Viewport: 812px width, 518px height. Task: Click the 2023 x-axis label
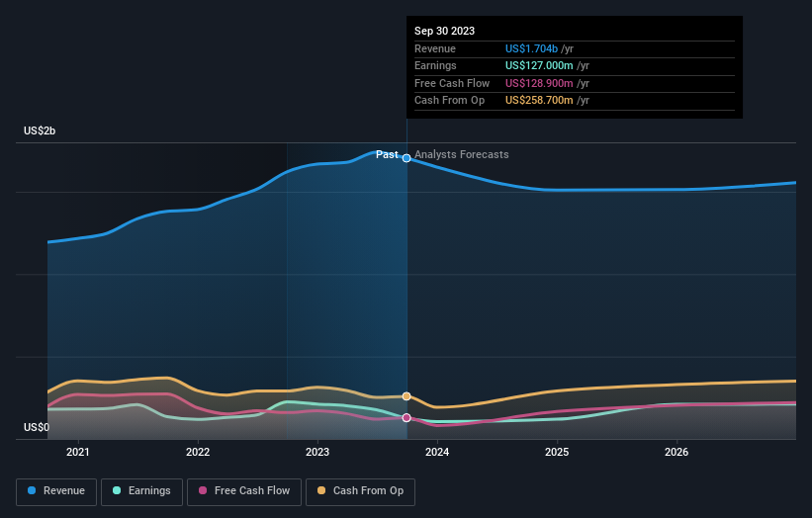point(317,453)
